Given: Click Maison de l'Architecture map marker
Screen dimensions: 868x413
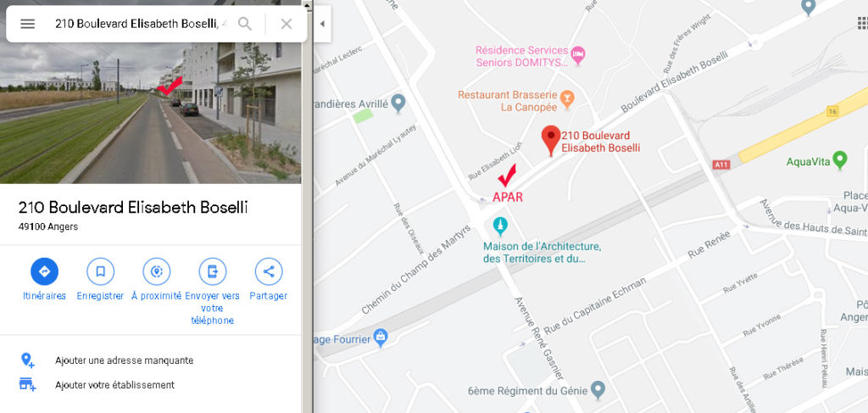Looking at the screenshot, I should [500, 226].
